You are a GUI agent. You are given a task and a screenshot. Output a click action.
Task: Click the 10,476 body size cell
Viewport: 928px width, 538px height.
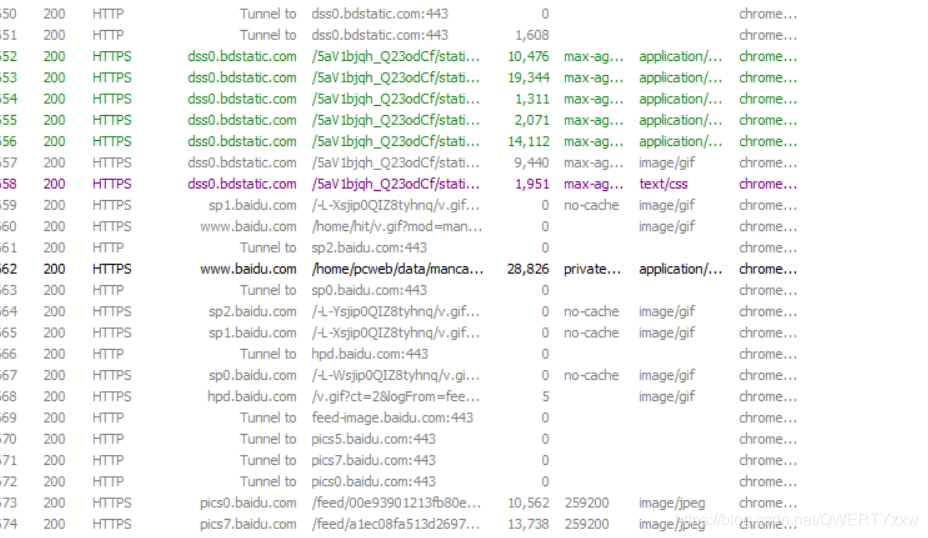528,56
